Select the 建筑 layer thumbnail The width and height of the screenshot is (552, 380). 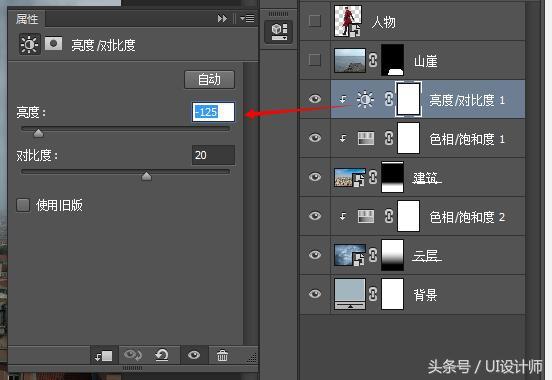(350, 177)
